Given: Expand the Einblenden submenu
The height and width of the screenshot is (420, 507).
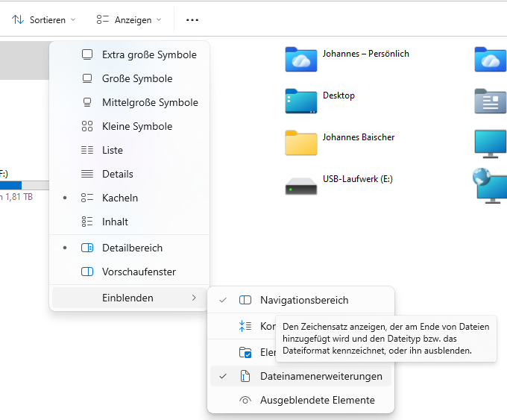Looking at the screenshot, I should [x=128, y=298].
